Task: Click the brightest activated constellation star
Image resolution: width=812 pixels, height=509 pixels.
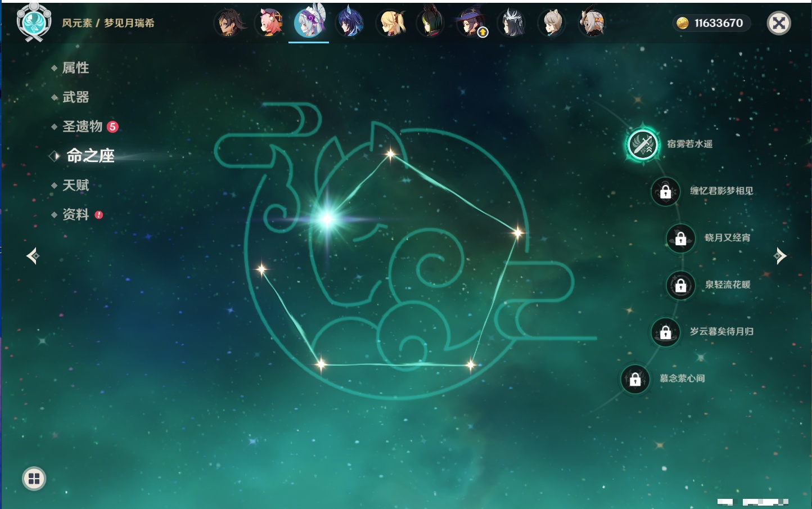Action: click(327, 219)
